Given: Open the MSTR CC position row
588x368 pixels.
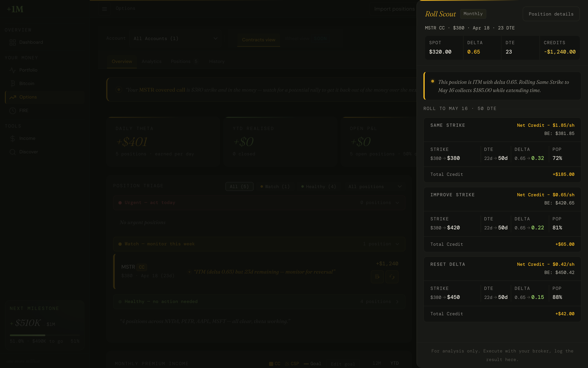Looking at the screenshot, I should 259,272.
